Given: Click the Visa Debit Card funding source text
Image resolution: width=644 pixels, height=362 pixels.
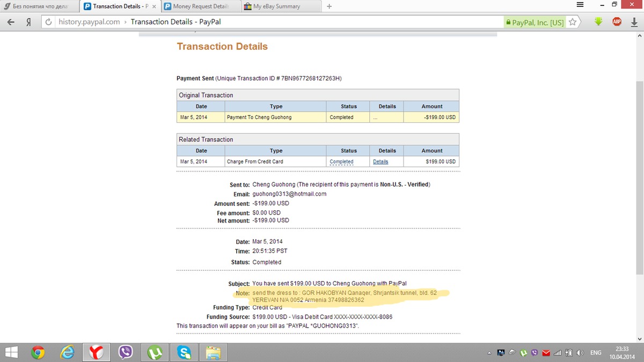Looking at the screenshot, I should (x=322, y=317).
